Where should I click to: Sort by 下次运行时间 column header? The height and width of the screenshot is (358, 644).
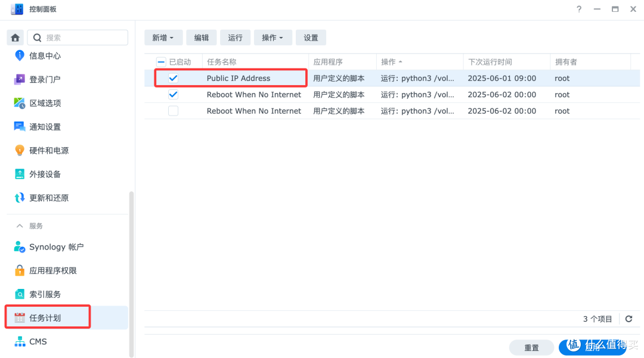[507, 62]
